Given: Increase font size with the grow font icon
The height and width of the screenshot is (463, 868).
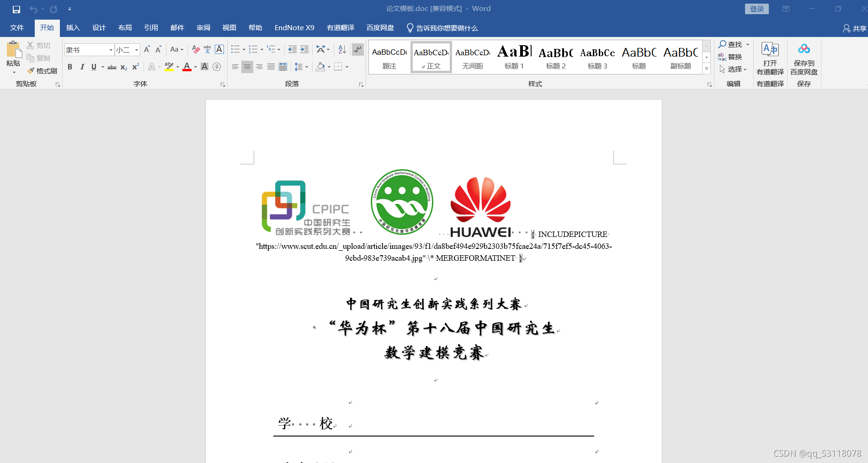Looking at the screenshot, I should tap(147, 49).
